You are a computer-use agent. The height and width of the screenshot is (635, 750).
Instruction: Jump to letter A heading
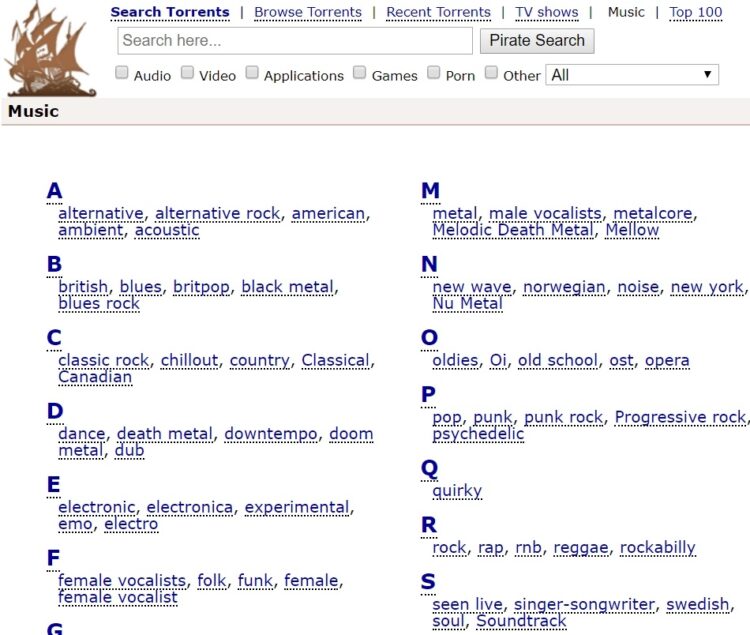click(55, 191)
